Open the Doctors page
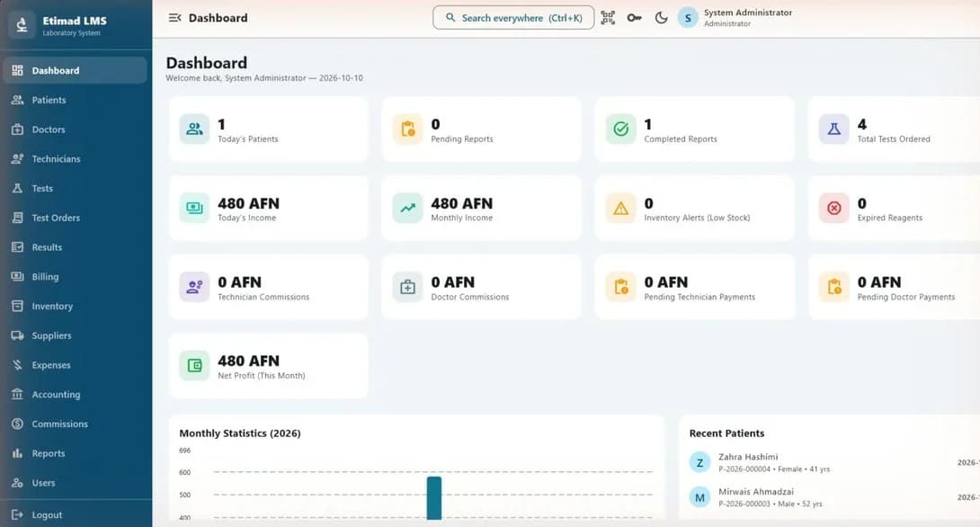Viewport: 980px width, 527px height. pyautogui.click(x=75, y=130)
